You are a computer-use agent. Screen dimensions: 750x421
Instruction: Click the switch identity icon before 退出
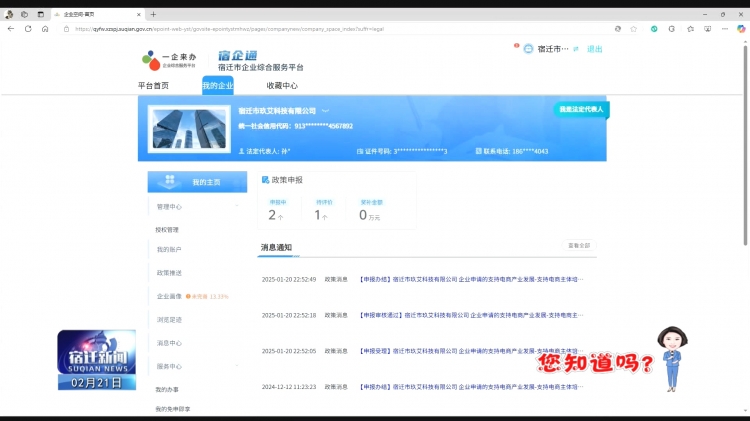(576, 49)
